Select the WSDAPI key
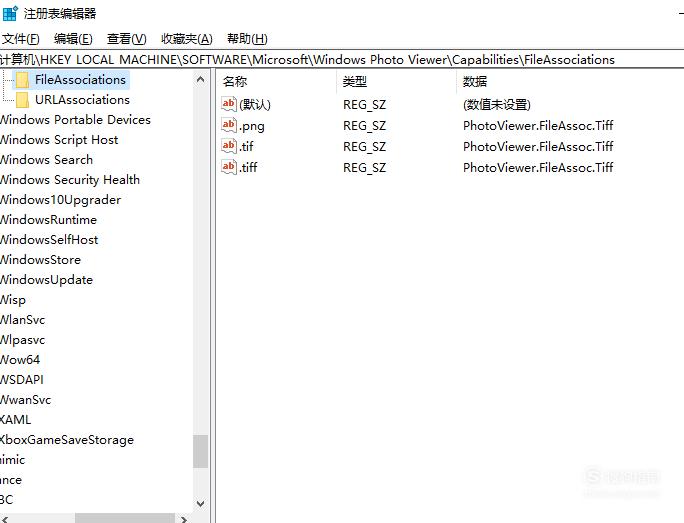 click(22, 380)
